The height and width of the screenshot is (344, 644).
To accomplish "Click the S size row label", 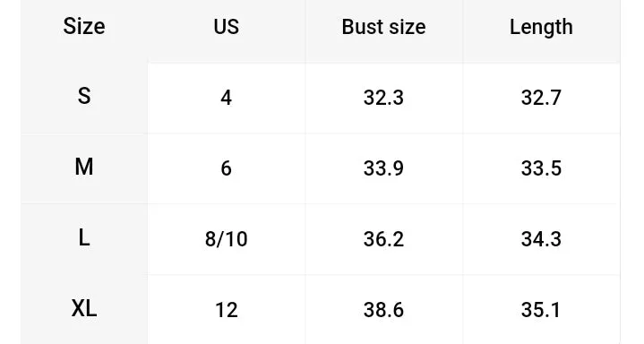I will [84, 97].
